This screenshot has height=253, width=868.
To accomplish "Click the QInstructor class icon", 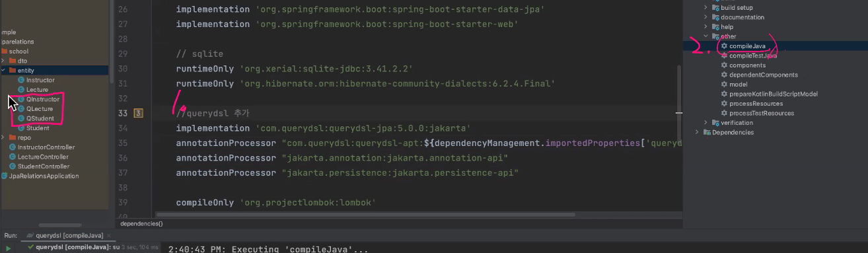I will [x=21, y=99].
